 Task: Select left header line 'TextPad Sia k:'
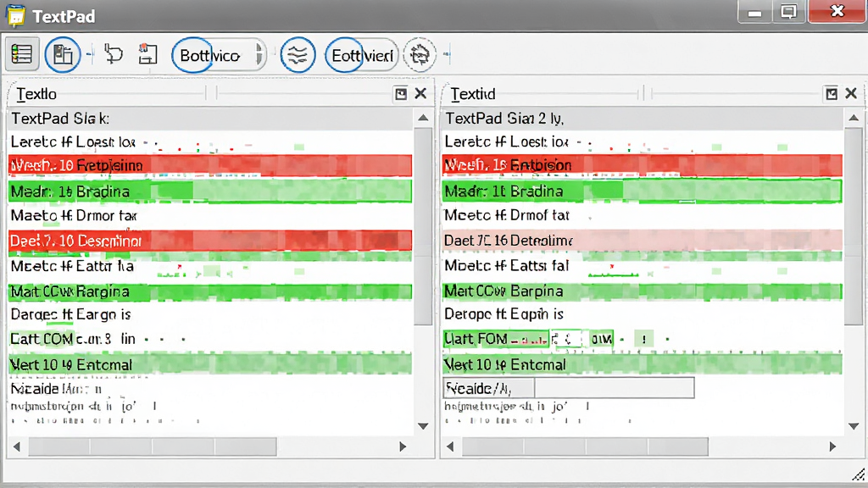[x=210, y=119]
